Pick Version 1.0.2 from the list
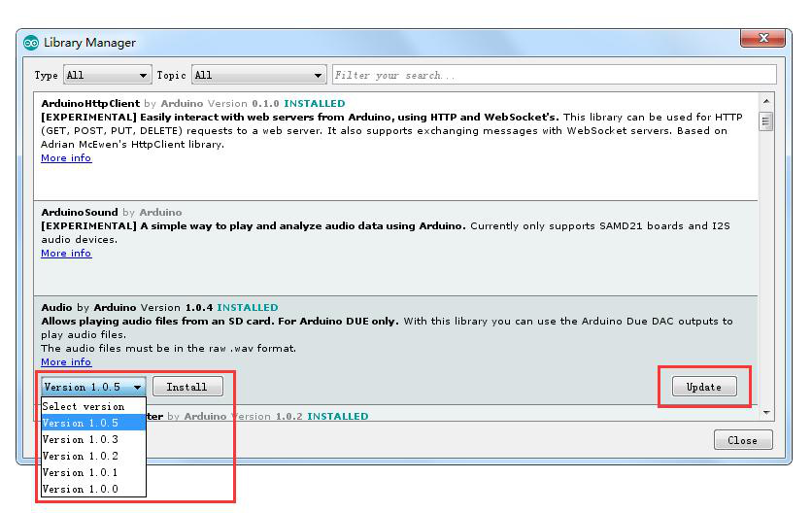 click(x=93, y=456)
